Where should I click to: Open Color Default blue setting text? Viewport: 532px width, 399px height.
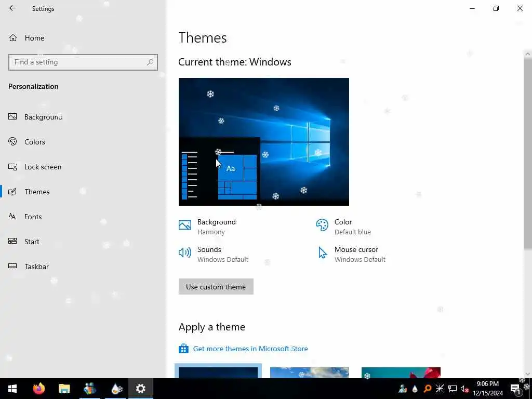(x=353, y=227)
